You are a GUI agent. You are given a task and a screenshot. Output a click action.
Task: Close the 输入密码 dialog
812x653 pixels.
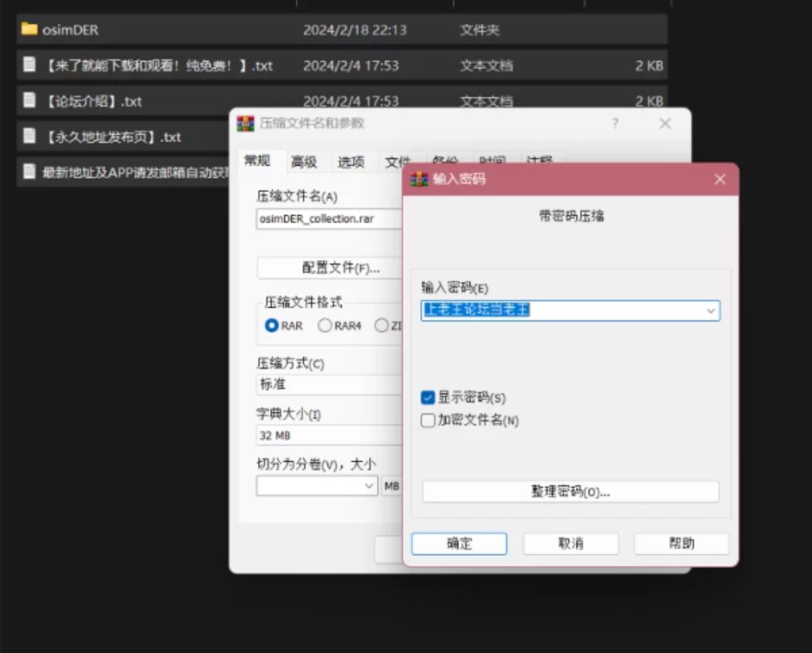pyautogui.click(x=720, y=179)
